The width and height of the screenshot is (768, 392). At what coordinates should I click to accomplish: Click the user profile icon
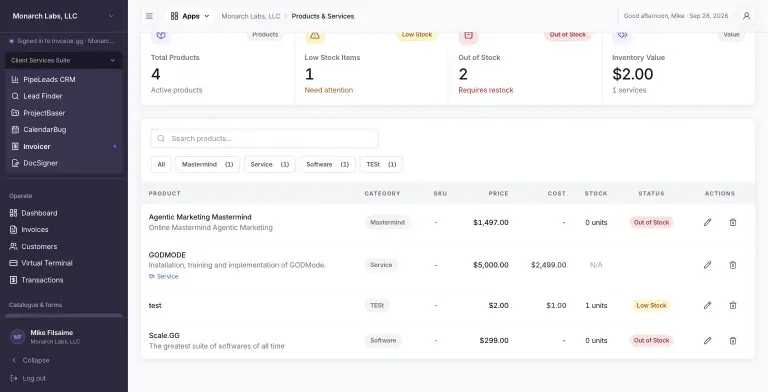(746, 16)
